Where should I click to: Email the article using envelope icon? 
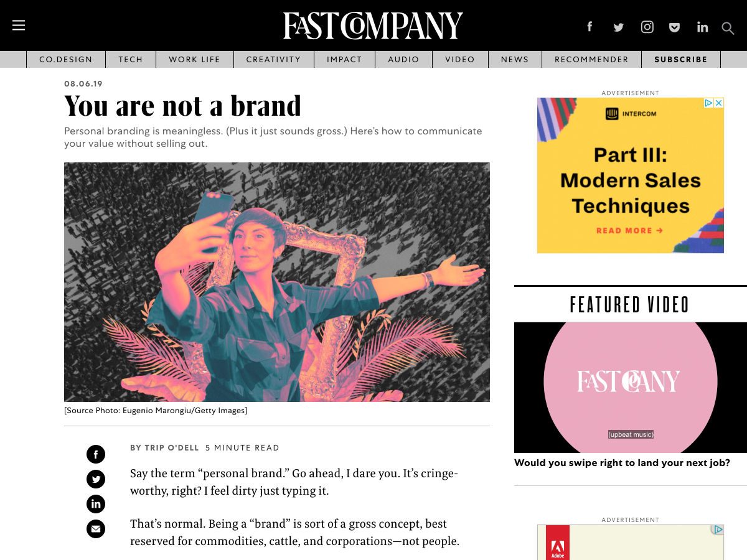click(96, 529)
